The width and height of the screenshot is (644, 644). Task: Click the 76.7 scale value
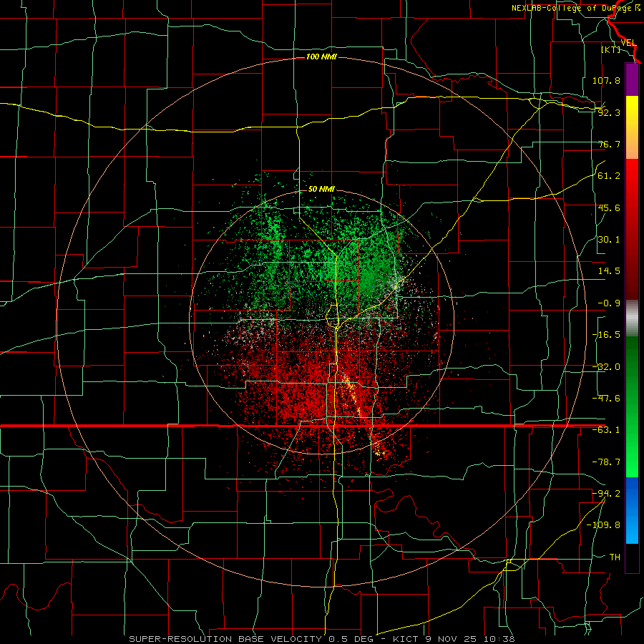pyautogui.click(x=609, y=144)
